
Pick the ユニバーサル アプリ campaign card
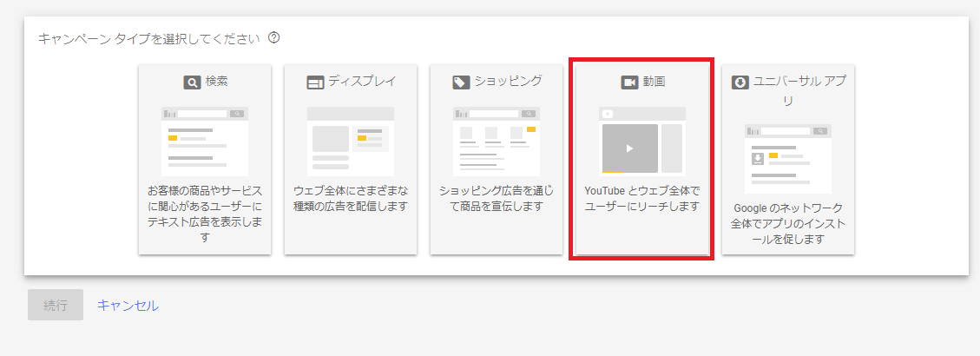(x=788, y=159)
